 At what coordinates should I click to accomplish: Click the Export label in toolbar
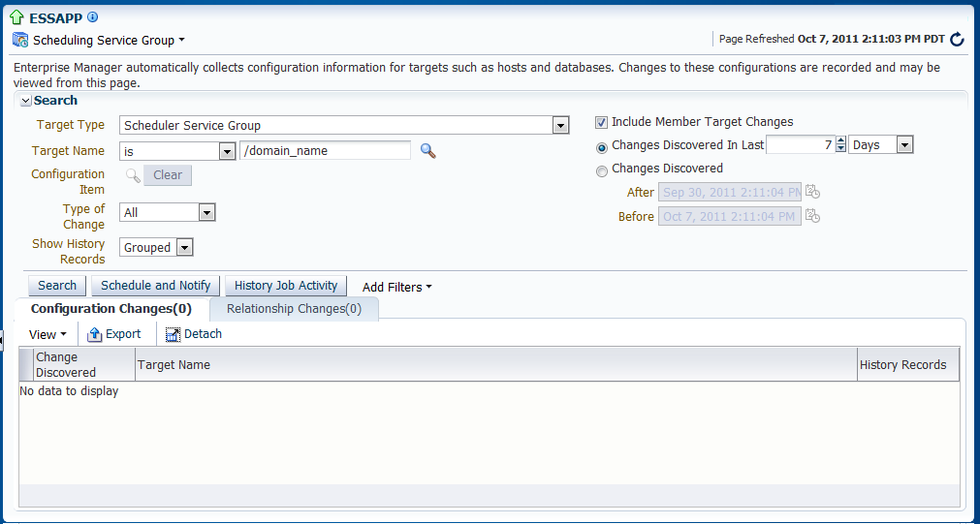[123, 334]
